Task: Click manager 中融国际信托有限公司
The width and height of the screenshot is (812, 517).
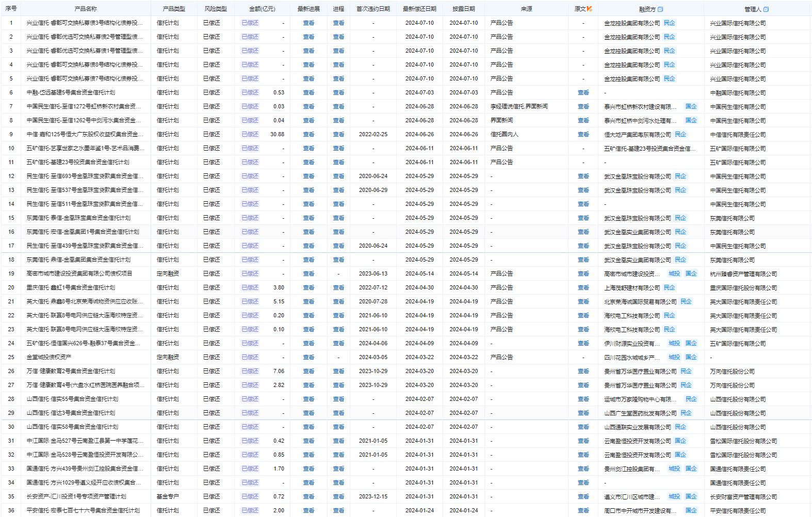Action: 738,93
